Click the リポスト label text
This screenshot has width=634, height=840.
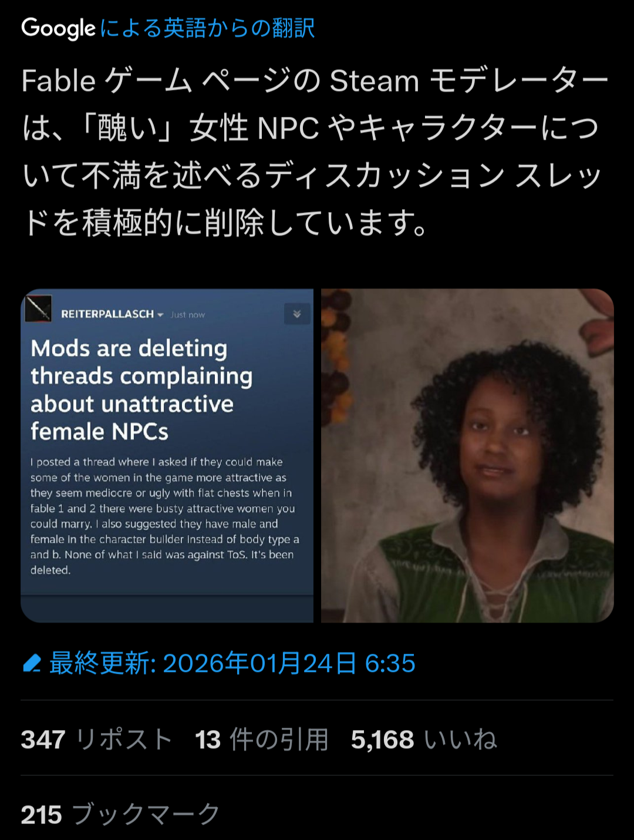pyautogui.click(x=124, y=739)
